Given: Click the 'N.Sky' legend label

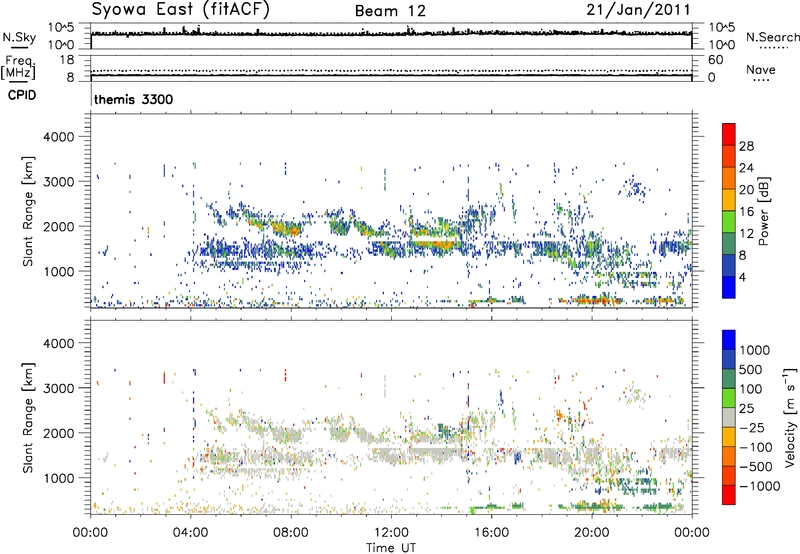Looking at the screenshot, I should [19, 37].
